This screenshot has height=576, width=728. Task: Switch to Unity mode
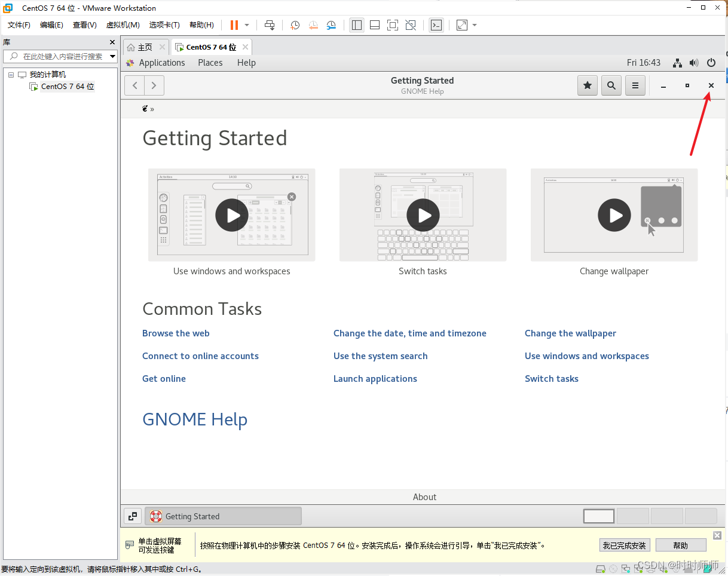click(x=411, y=25)
